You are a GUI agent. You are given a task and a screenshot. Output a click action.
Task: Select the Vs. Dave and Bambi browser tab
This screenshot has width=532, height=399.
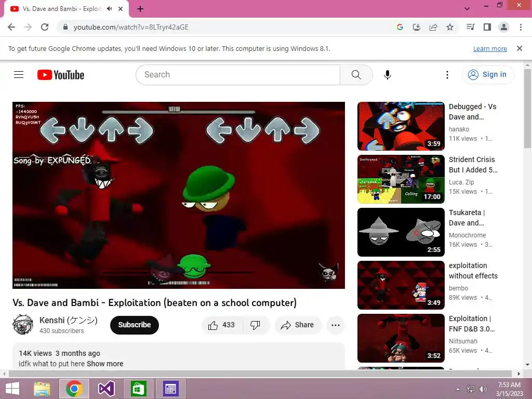tap(62, 9)
